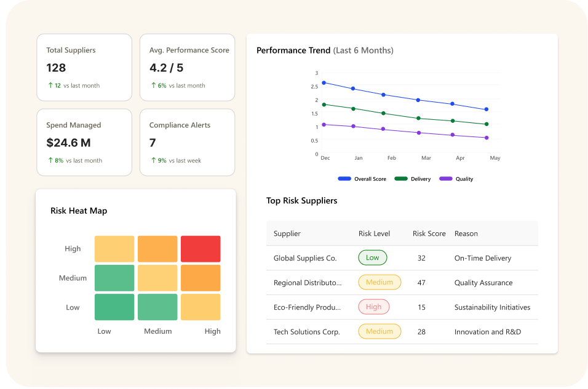Sort by the Risk Level column header
Viewport: 588px width, 389px height.
[374, 234]
